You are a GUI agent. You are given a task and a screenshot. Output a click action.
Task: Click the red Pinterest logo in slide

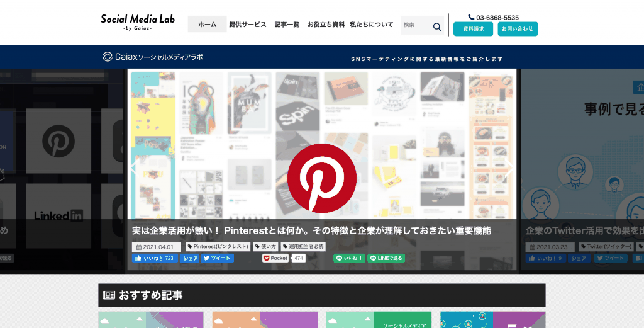pos(321,178)
